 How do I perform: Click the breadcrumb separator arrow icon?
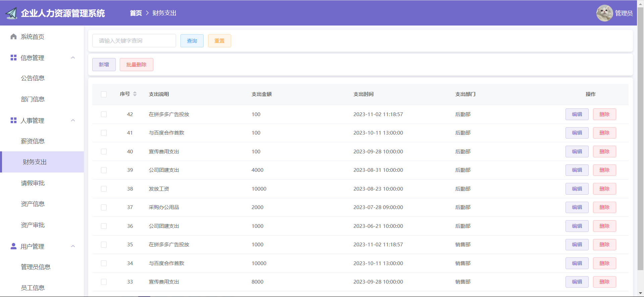(x=147, y=13)
